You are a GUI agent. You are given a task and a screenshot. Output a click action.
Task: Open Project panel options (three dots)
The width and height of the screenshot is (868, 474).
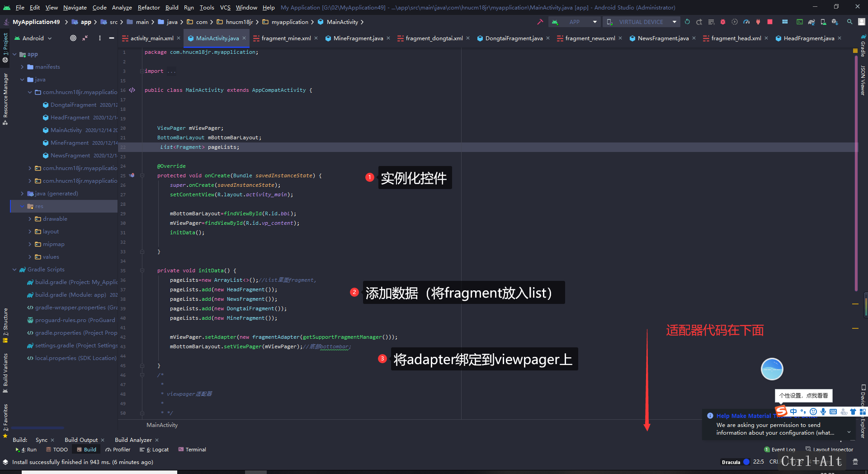(100, 38)
